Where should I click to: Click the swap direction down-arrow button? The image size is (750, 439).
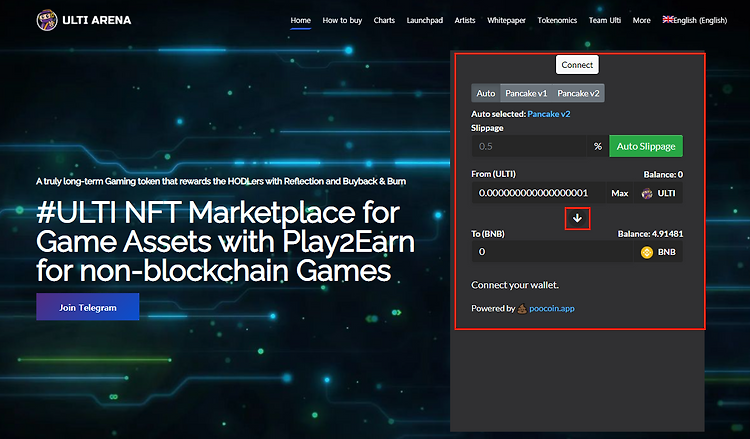tap(577, 219)
